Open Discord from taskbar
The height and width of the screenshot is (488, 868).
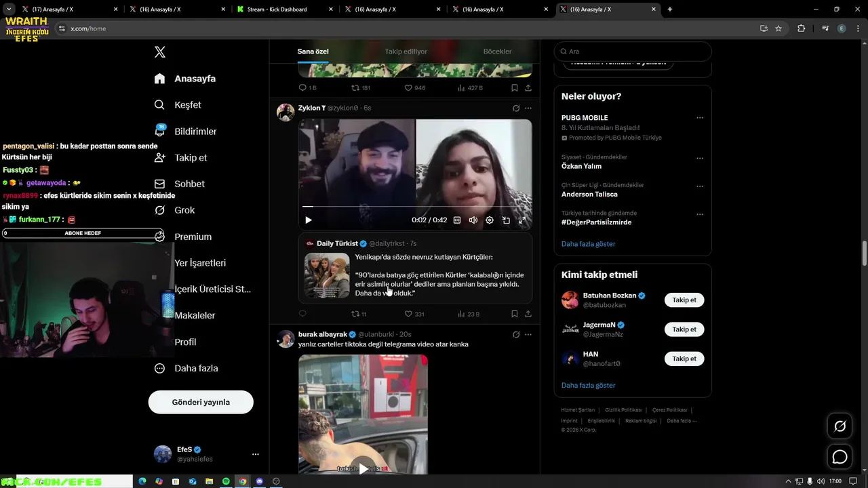point(259,481)
